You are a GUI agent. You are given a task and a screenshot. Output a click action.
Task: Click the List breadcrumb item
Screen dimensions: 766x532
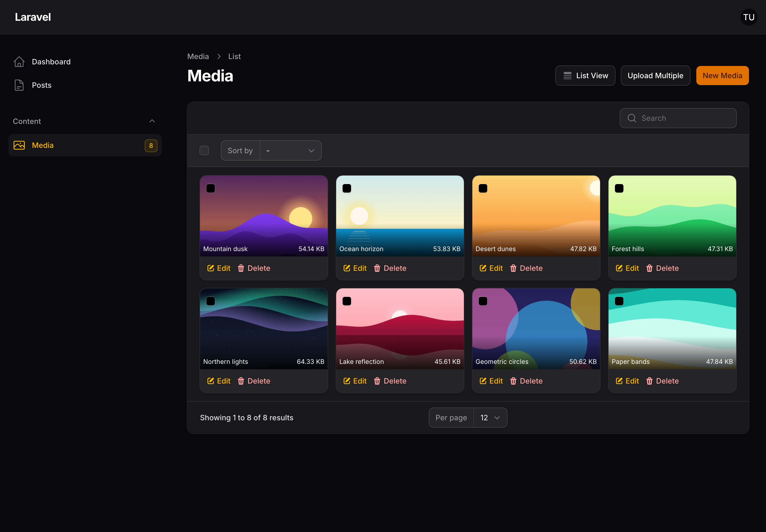click(x=234, y=56)
